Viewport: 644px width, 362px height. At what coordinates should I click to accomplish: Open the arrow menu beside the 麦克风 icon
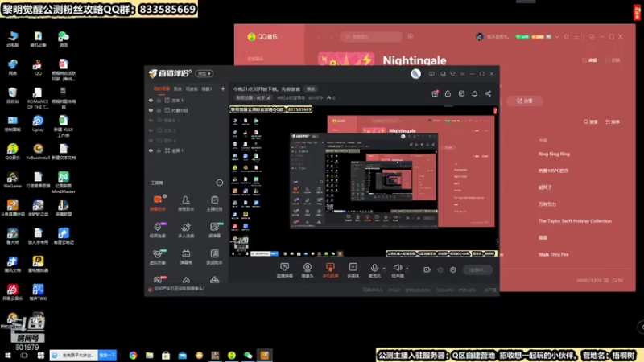pos(384,269)
